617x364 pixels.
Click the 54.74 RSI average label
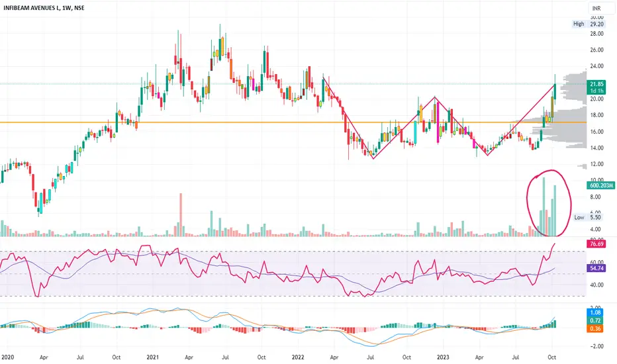tap(596, 268)
